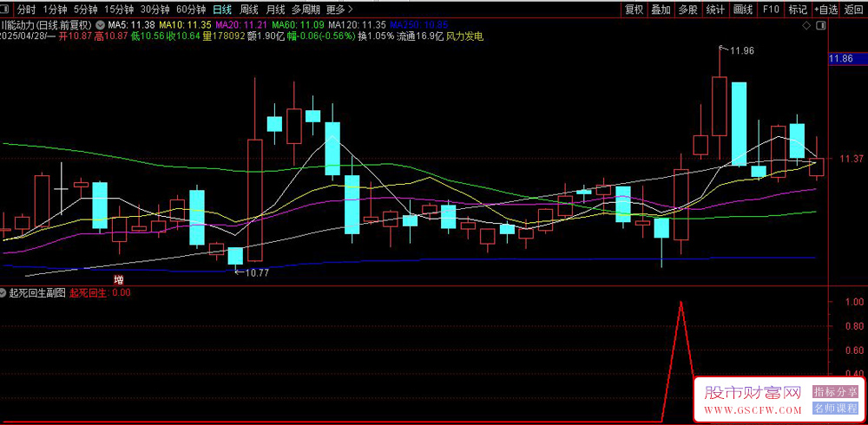Switch to the 分时 chart tab
The width and height of the screenshot is (868, 425).
[x=27, y=10]
